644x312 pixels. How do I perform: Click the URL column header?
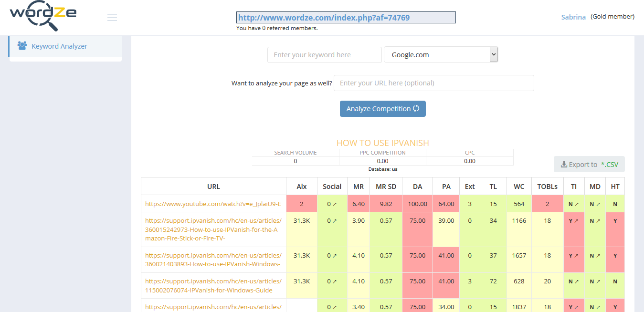coord(214,187)
